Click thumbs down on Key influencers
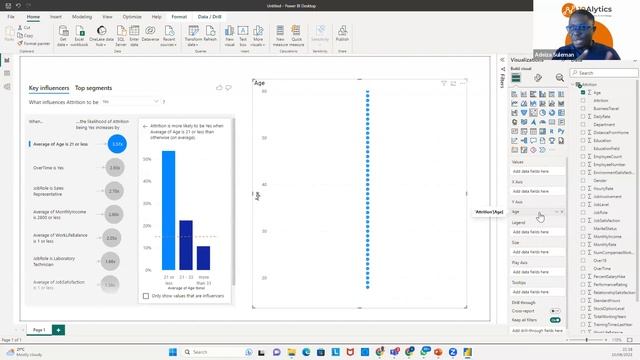This screenshot has height=360, width=640. (229, 88)
